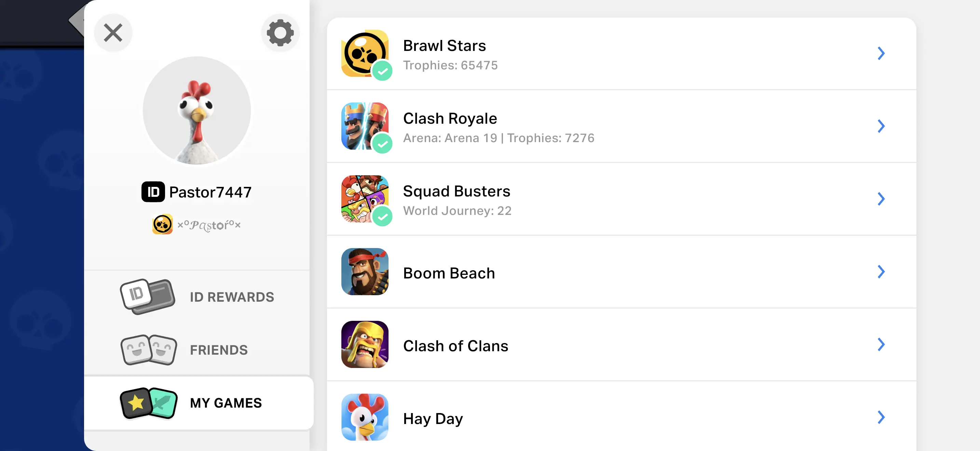Click the Hay Day chevron arrow
Image resolution: width=980 pixels, height=451 pixels.
[881, 417]
